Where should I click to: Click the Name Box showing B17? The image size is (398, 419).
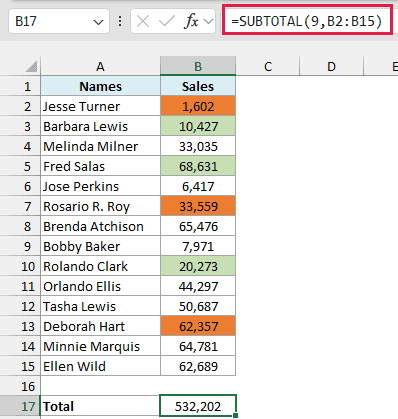(x=59, y=22)
